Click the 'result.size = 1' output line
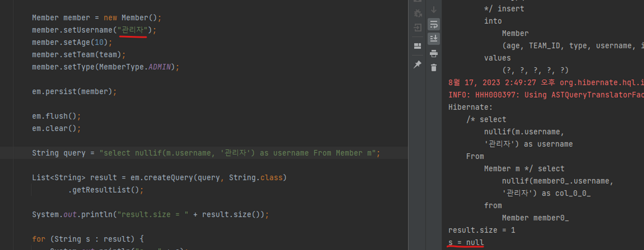The width and height of the screenshot is (644, 250). pos(482,230)
